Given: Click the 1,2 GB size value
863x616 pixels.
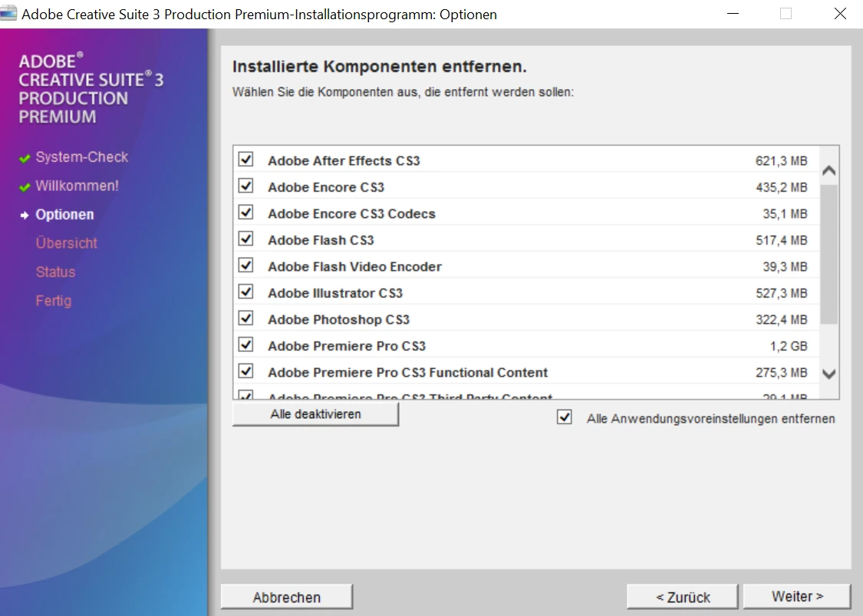Looking at the screenshot, I should (789, 346).
